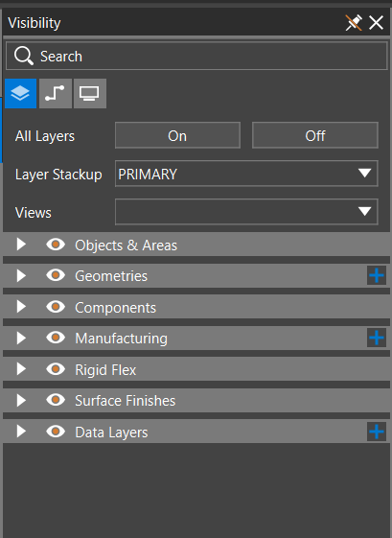Add a new Geometries layer with plus
This screenshot has height=538, width=392.
pyautogui.click(x=377, y=275)
